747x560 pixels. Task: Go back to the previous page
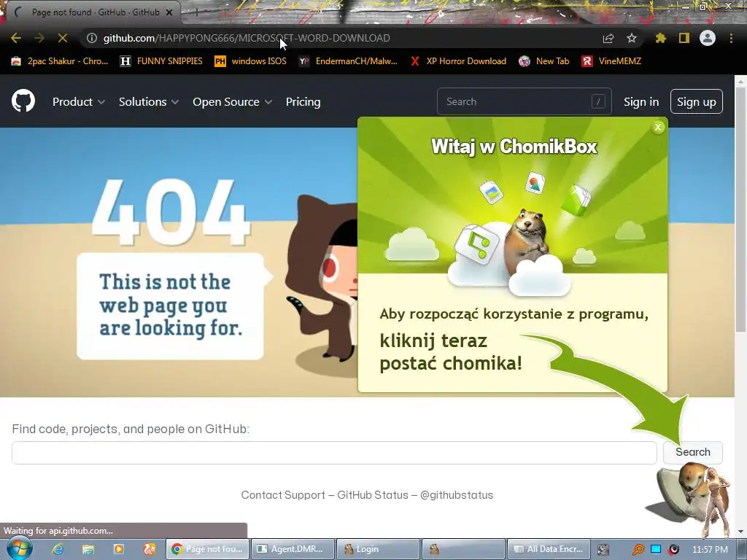click(x=16, y=38)
